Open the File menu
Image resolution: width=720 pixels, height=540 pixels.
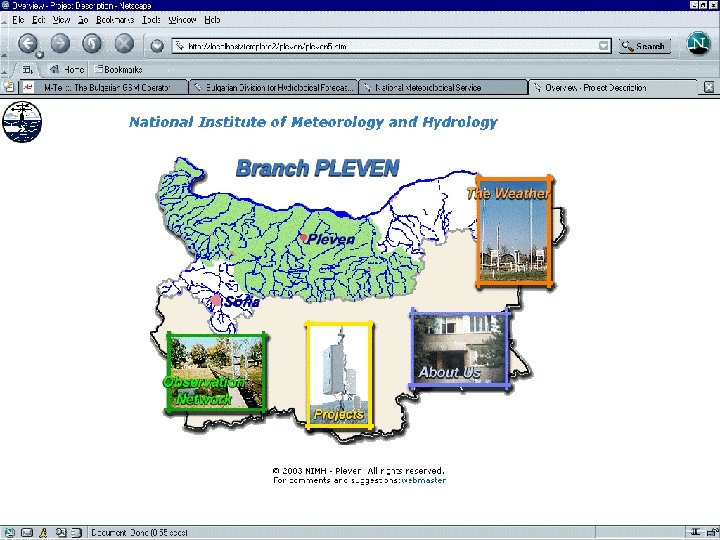18,20
